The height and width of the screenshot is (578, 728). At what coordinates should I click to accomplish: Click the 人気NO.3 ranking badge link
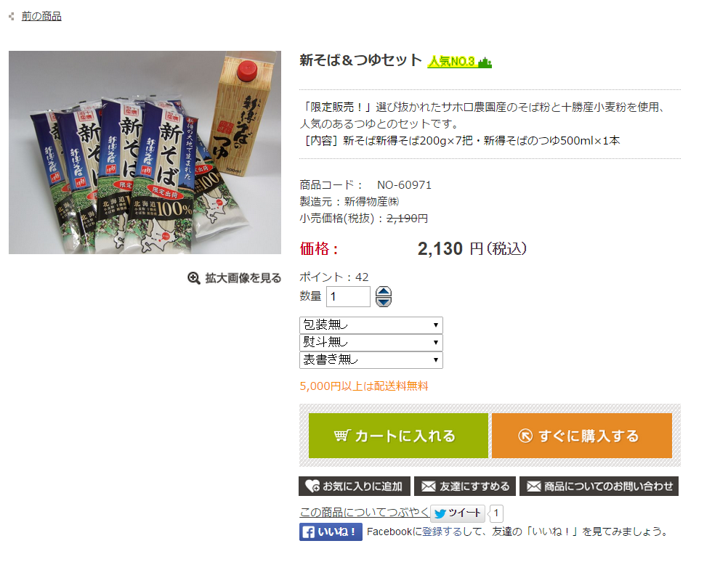click(459, 62)
